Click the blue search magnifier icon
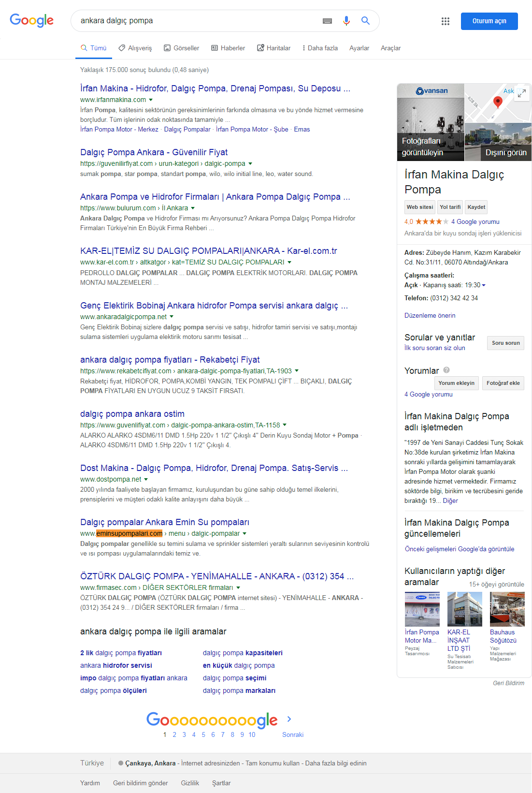 365,21
